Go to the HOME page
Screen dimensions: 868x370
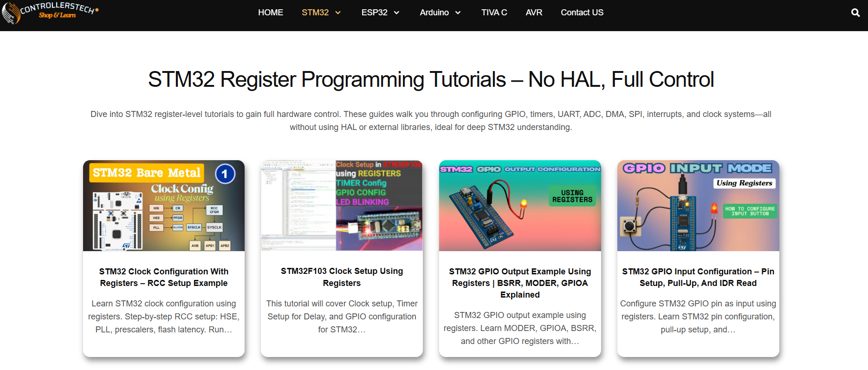(x=270, y=13)
